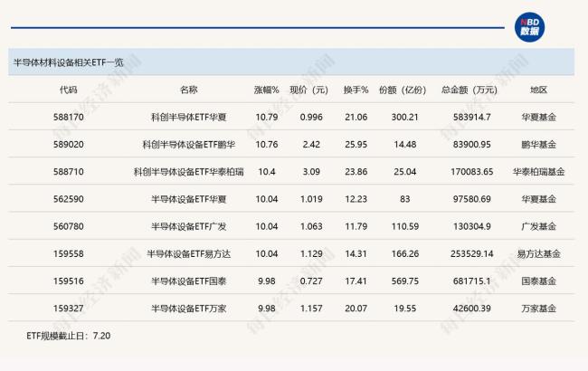Click the 地区 column header
The height and width of the screenshot is (371, 588).
pyautogui.click(x=538, y=90)
